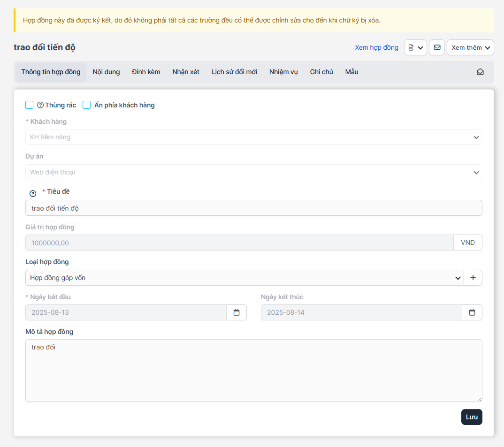504x447 pixels.
Task: Click the open envelope icon in tab bar
Action: (480, 72)
